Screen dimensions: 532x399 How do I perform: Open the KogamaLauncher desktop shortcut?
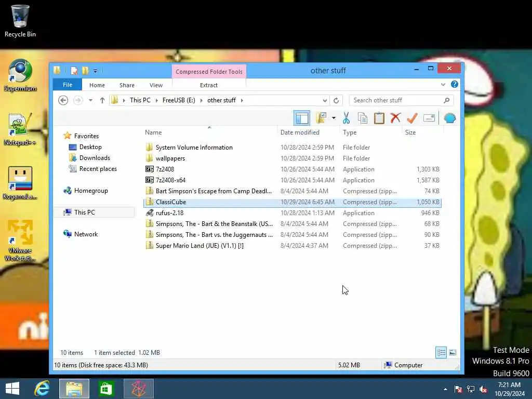pyautogui.click(x=20, y=183)
